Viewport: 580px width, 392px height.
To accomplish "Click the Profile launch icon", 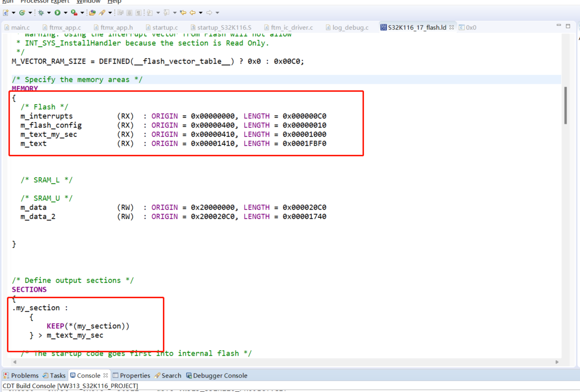I will point(72,12).
